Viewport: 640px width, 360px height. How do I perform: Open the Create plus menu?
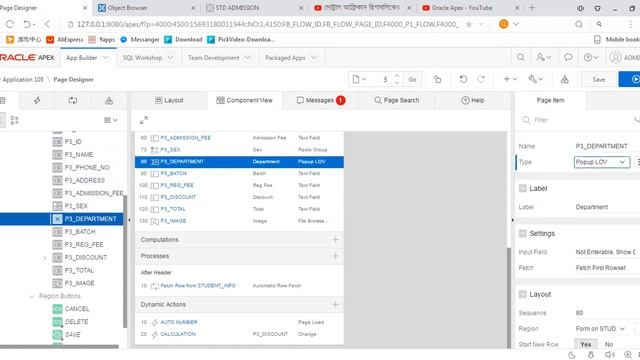510,79
